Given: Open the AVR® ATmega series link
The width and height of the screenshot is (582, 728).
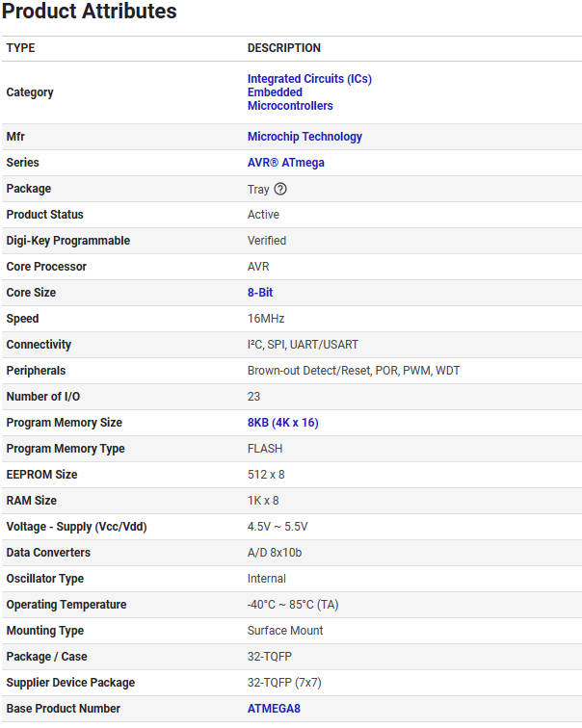Looking at the screenshot, I should tap(286, 163).
